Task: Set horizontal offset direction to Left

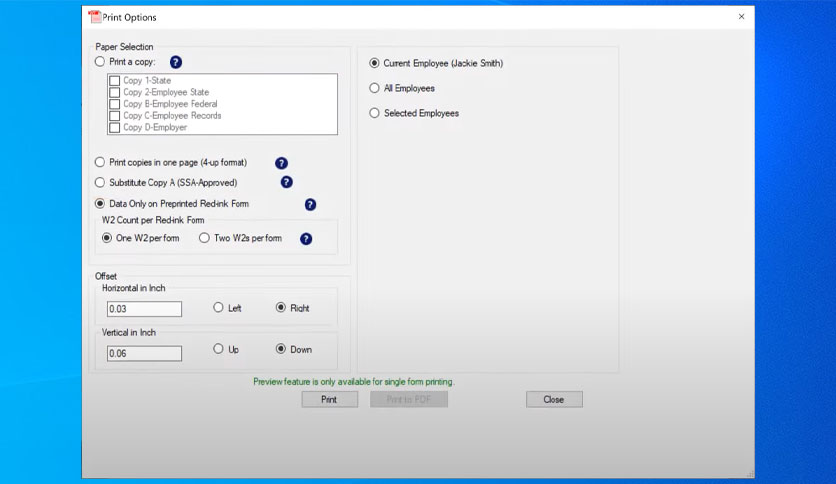Action: [218, 308]
